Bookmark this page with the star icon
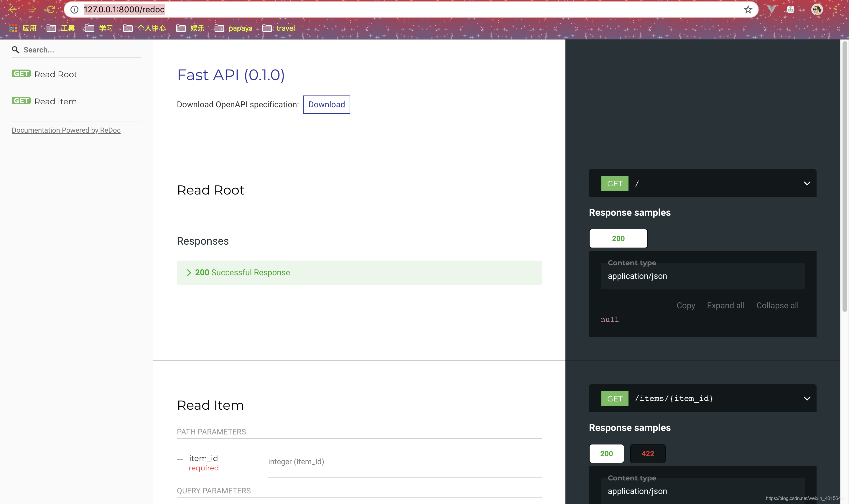The image size is (849, 504). 748,9
